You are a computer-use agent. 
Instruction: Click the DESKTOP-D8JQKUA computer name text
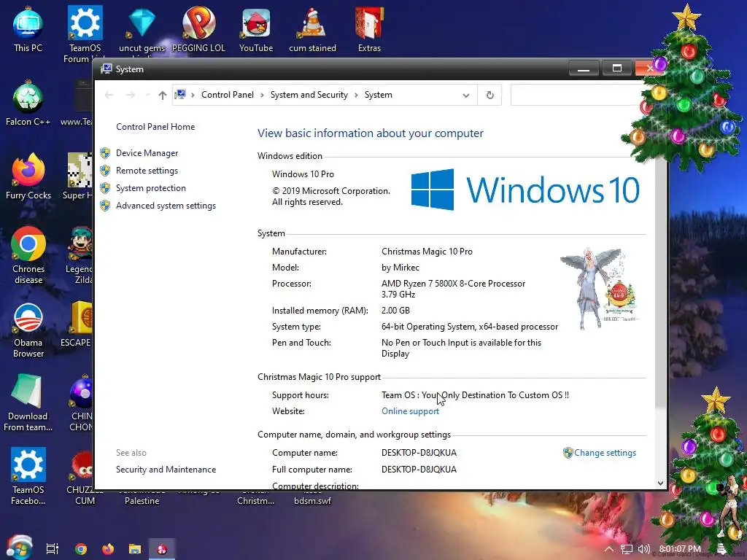point(419,452)
